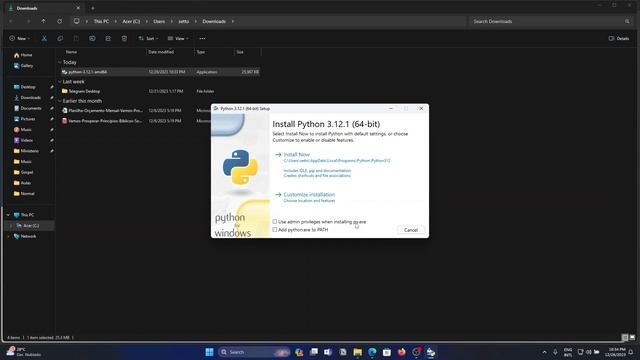Select the Telegram Desktop folder
This screenshot has width=640, height=360.
coord(160,91)
